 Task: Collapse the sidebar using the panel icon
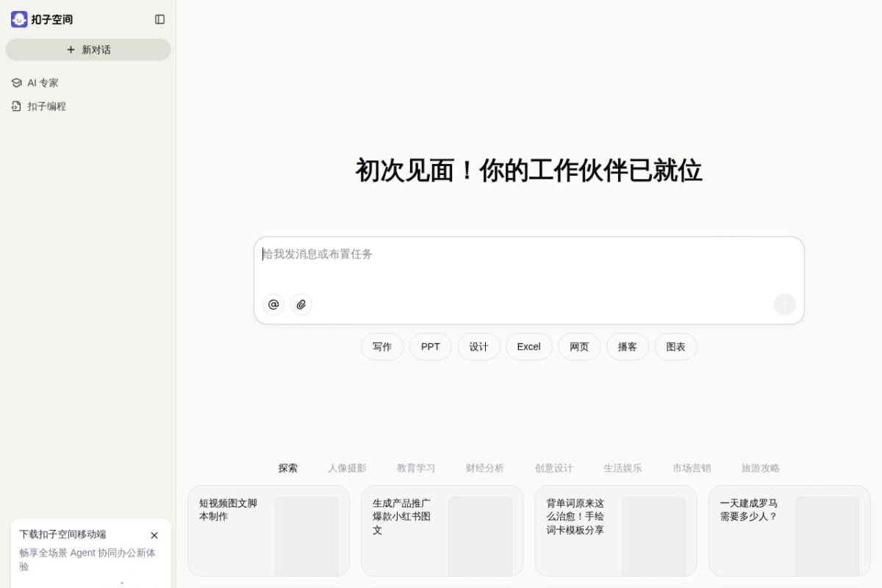(159, 19)
